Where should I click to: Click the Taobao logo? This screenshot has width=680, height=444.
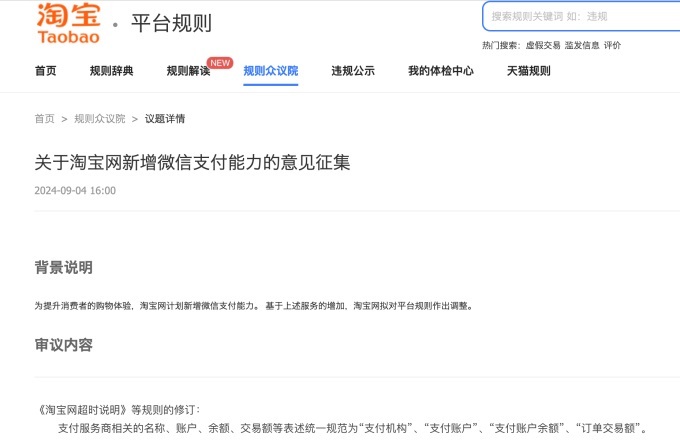coord(68,23)
